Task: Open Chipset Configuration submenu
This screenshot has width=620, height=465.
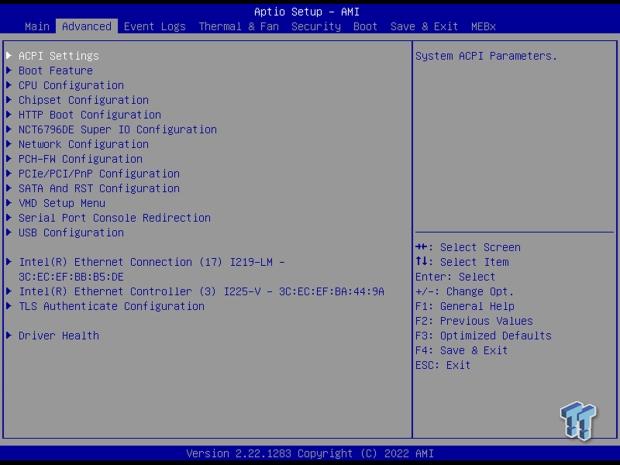Action: [83, 100]
